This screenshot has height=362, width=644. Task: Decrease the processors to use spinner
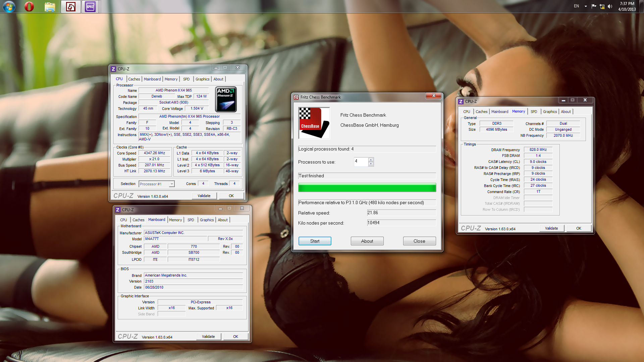tap(371, 164)
